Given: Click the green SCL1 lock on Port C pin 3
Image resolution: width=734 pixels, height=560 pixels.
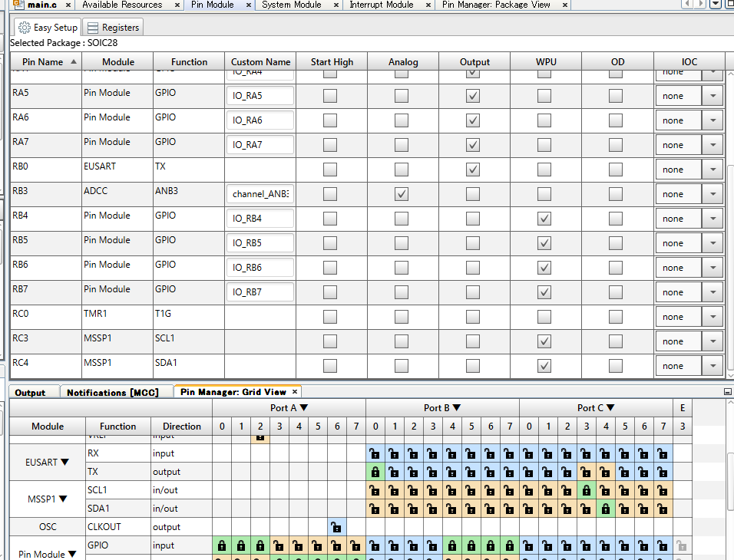Looking at the screenshot, I should click(x=587, y=490).
